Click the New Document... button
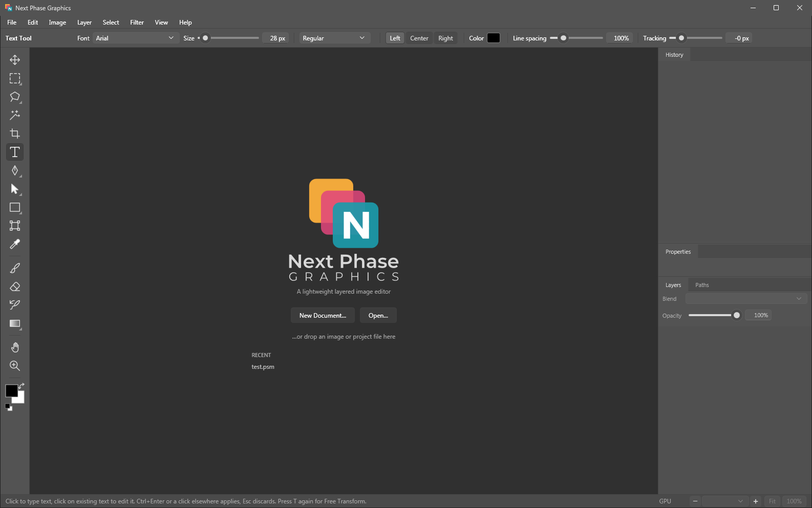812x508 pixels. (x=323, y=316)
